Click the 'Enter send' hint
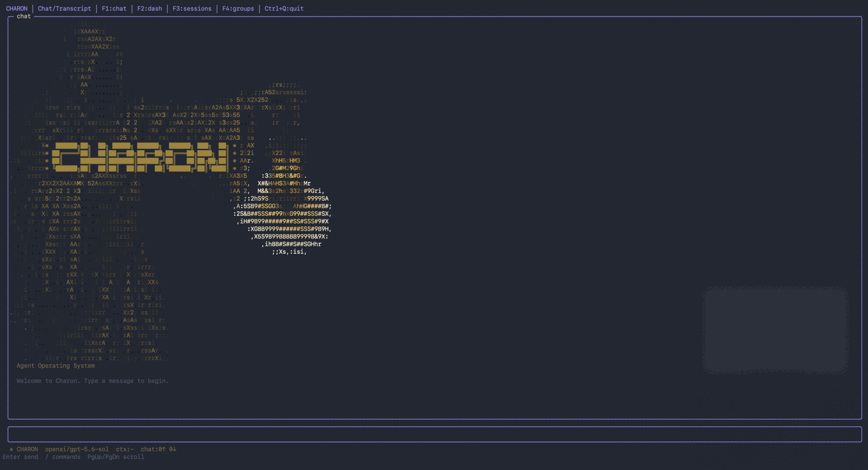Screen dimensions: 868x470 (x=20, y=457)
